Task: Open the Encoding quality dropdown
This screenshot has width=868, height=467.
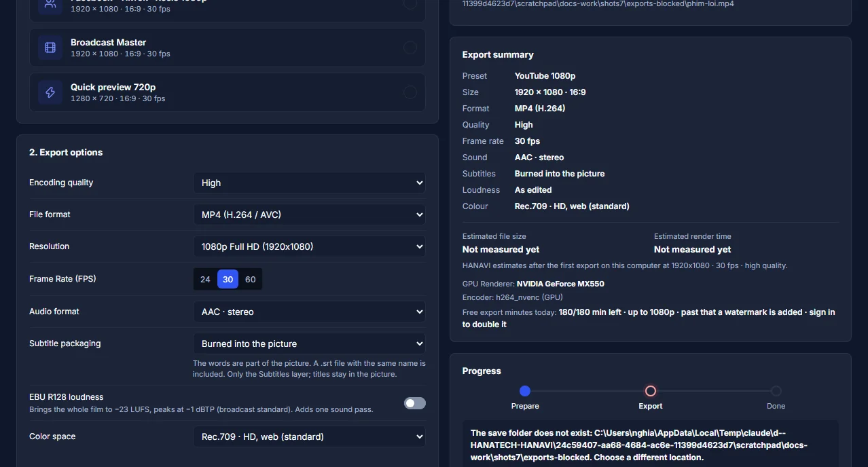Action: 309,183
